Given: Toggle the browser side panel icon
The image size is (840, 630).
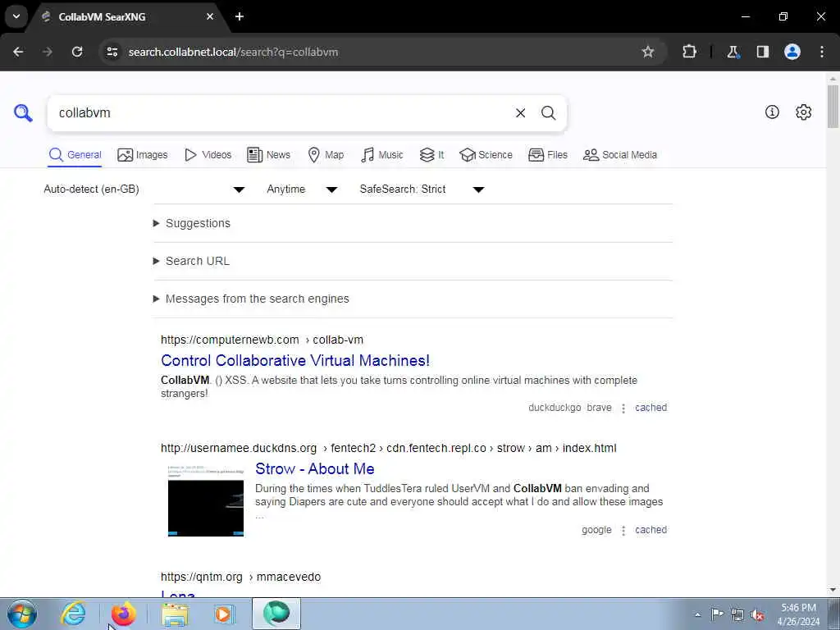Looking at the screenshot, I should coord(762,52).
